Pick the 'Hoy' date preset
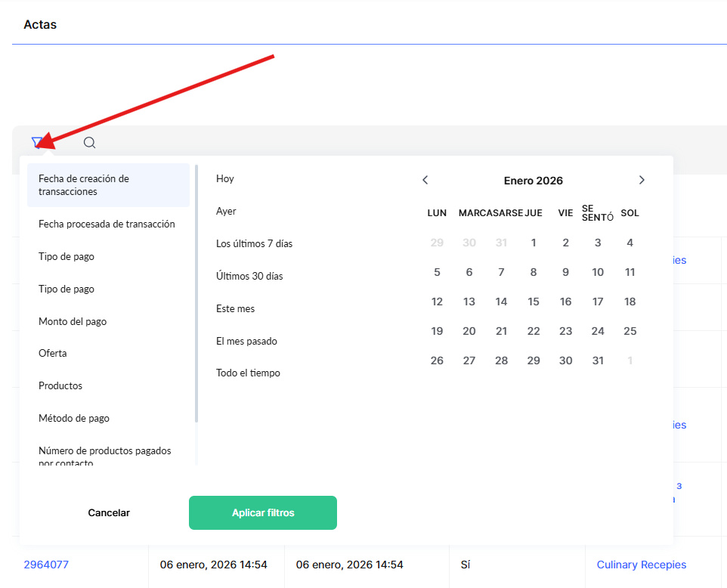 pos(225,179)
